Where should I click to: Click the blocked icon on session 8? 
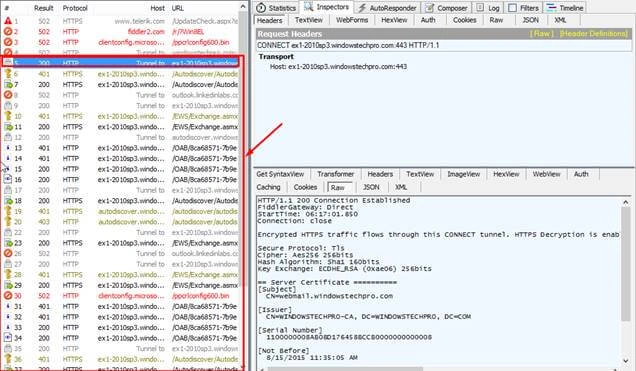8,95
